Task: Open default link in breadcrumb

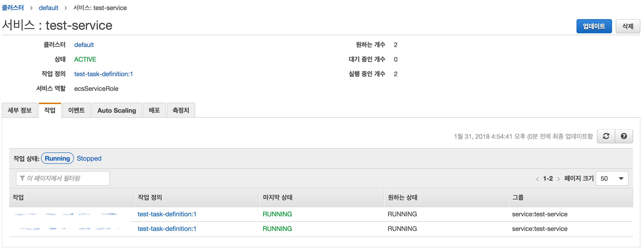Action: click(49, 8)
